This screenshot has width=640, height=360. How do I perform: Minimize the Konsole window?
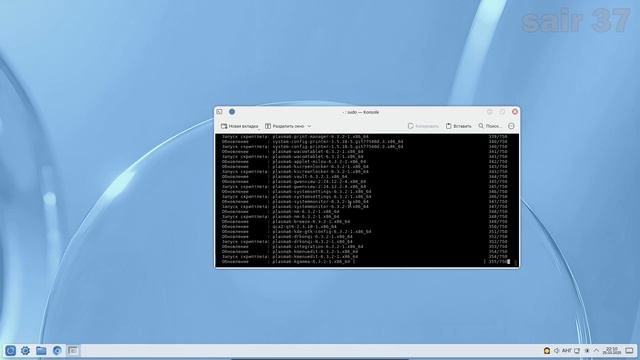click(489, 112)
